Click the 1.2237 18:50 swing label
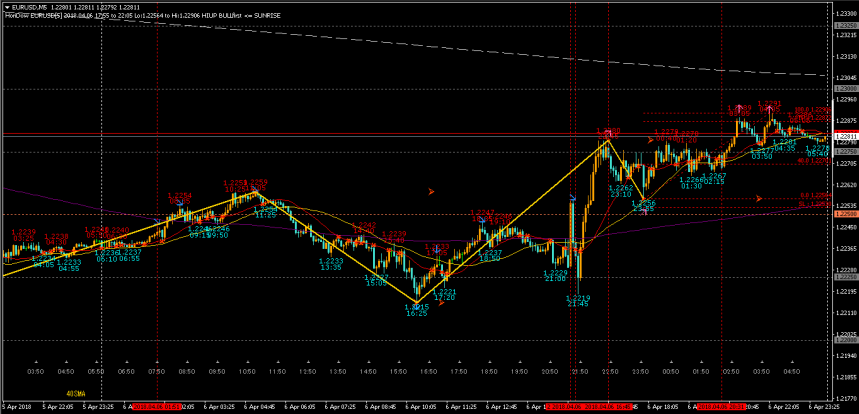 (490, 255)
